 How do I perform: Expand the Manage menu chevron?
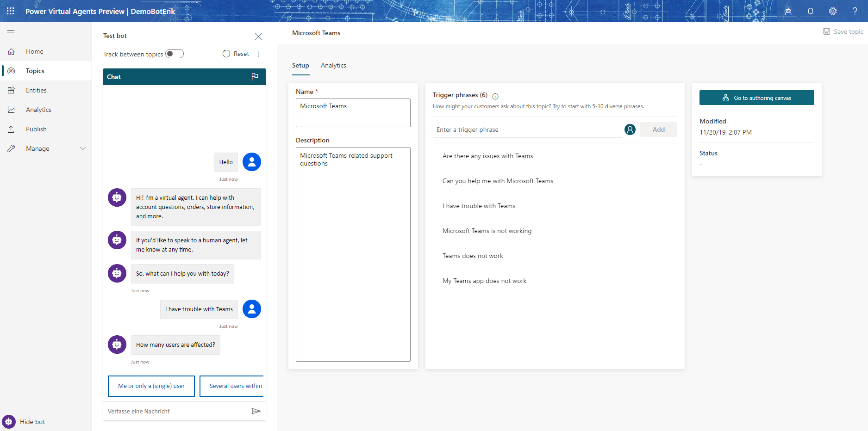point(83,148)
